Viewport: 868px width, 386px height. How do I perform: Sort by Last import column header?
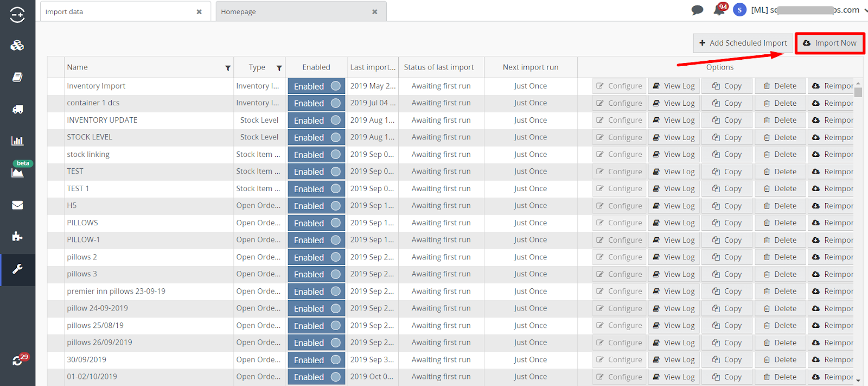pyautogui.click(x=372, y=67)
